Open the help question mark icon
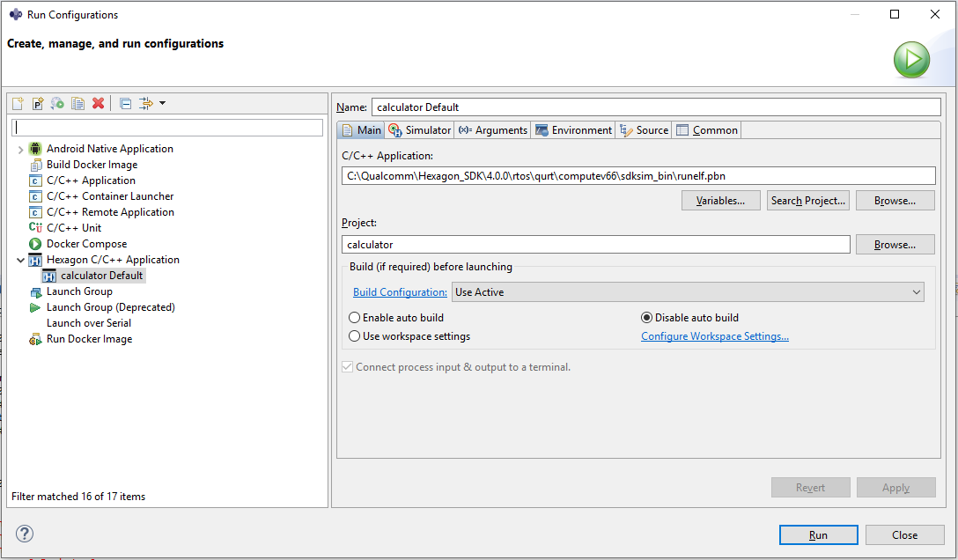The height and width of the screenshot is (560, 958). (x=25, y=534)
